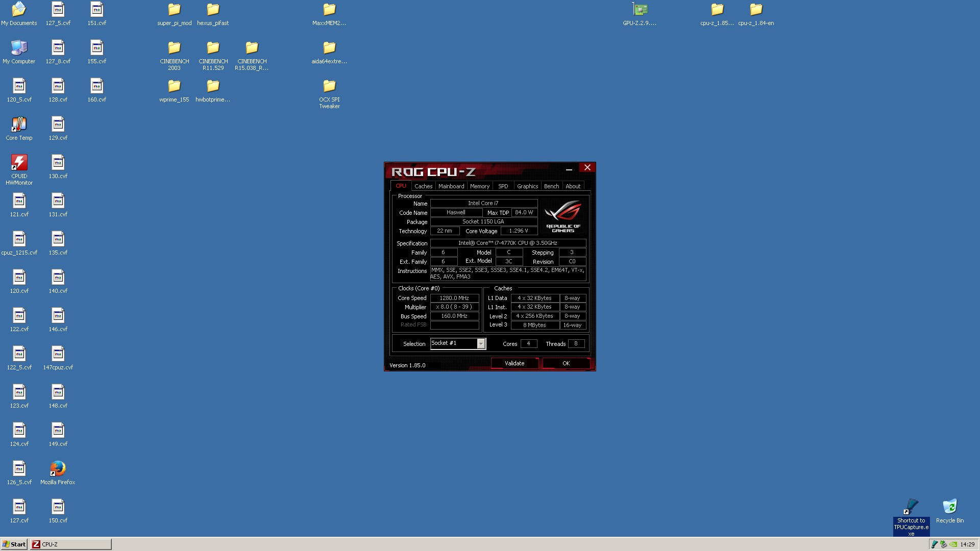
Task: Open the My Documents desktop icon
Action: pyautogui.click(x=19, y=14)
